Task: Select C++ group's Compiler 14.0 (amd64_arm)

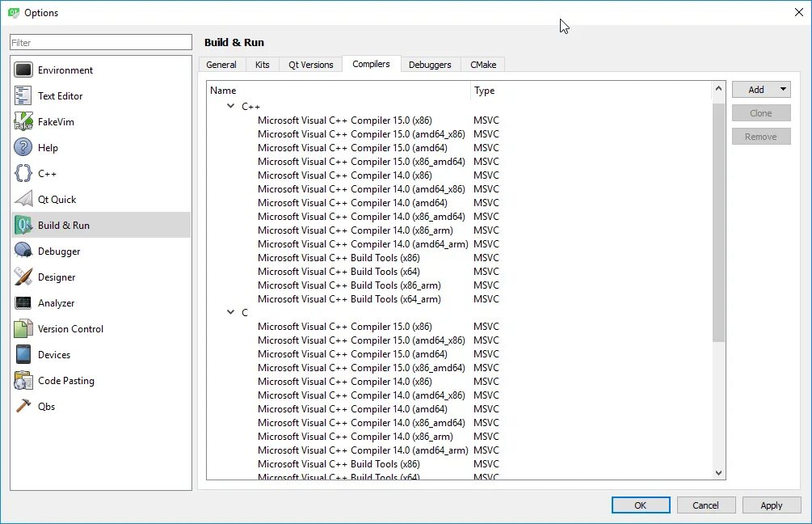Action: tap(363, 243)
